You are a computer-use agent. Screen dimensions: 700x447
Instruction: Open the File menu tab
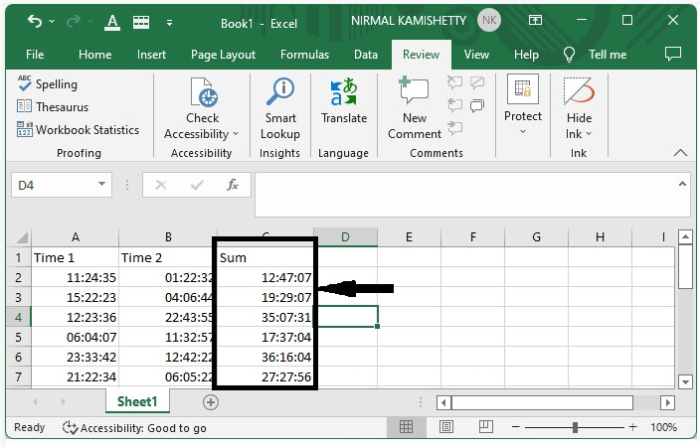35,54
